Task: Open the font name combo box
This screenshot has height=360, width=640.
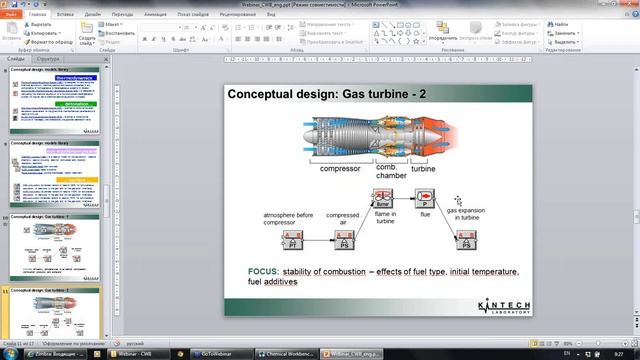Action: click(160, 27)
